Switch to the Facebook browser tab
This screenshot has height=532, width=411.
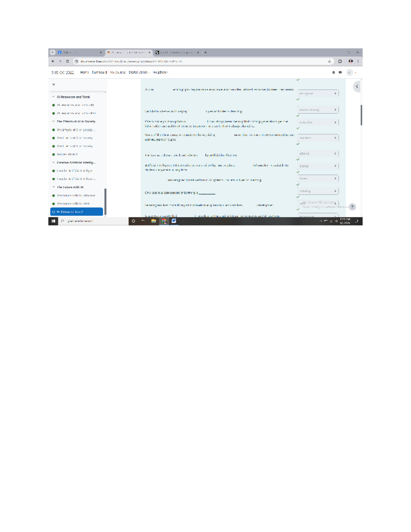click(x=79, y=52)
